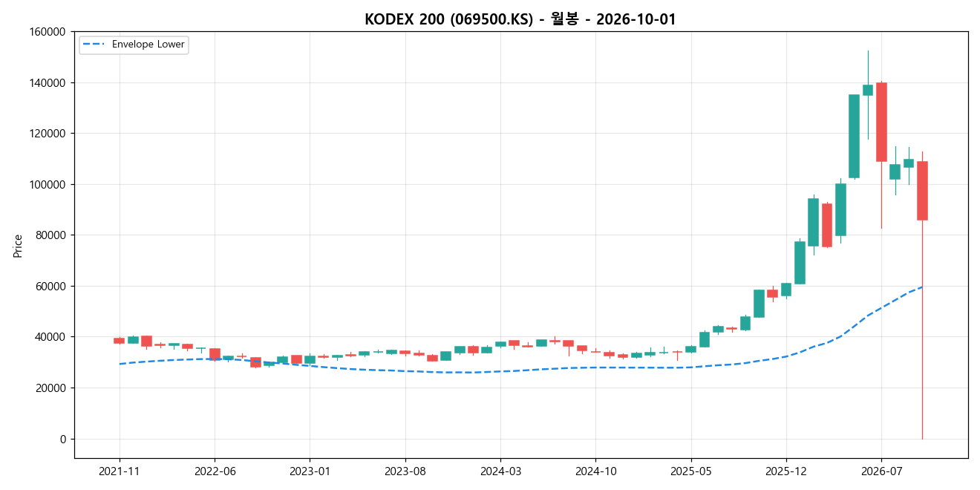
Task: Click the 2023-08 x-axis date label
Action: coord(405,471)
